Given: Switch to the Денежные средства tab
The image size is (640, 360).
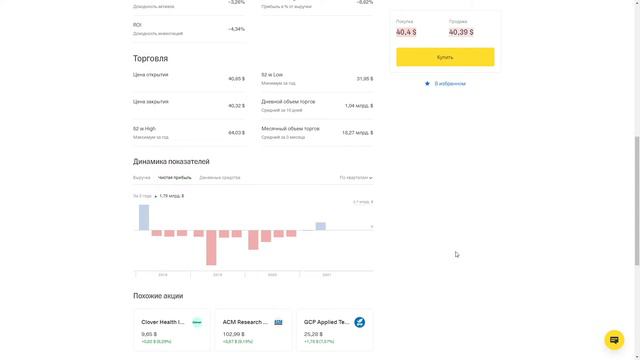Looking at the screenshot, I should (220, 178).
